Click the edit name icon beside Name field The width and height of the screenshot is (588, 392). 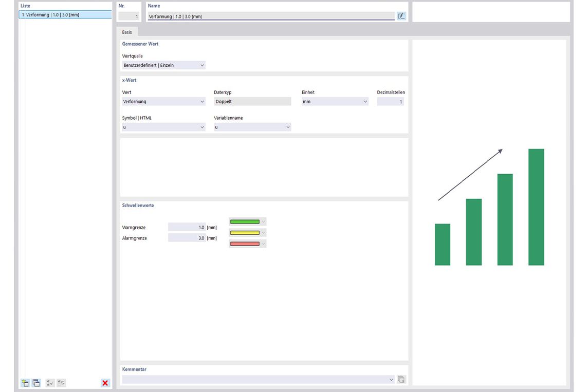(401, 16)
